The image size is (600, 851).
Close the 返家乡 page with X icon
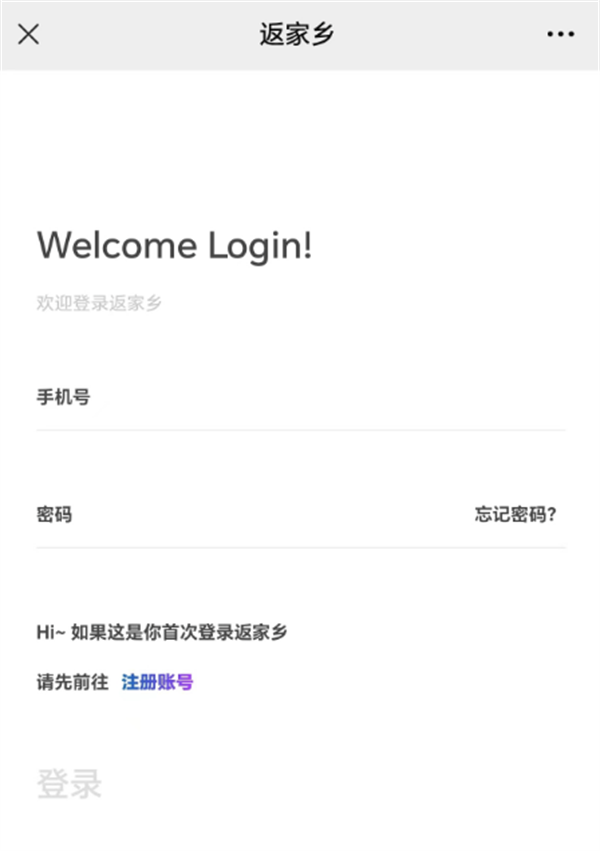[x=28, y=34]
